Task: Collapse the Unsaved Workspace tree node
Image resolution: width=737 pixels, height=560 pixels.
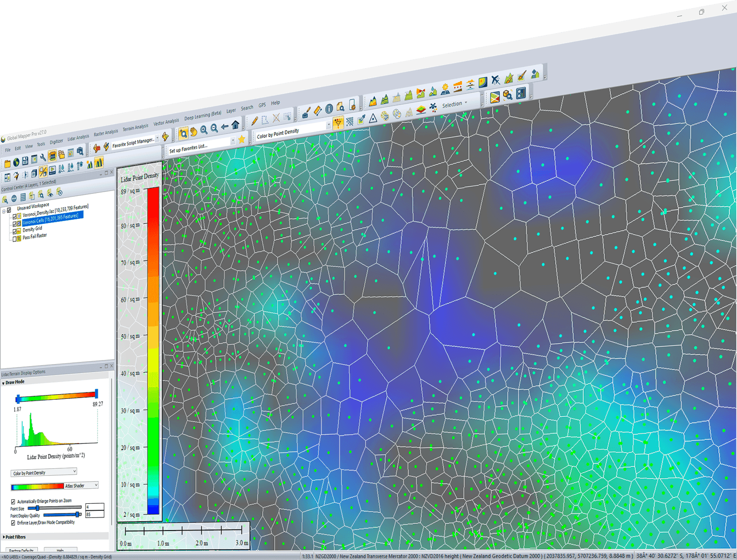Action: pos(4,211)
